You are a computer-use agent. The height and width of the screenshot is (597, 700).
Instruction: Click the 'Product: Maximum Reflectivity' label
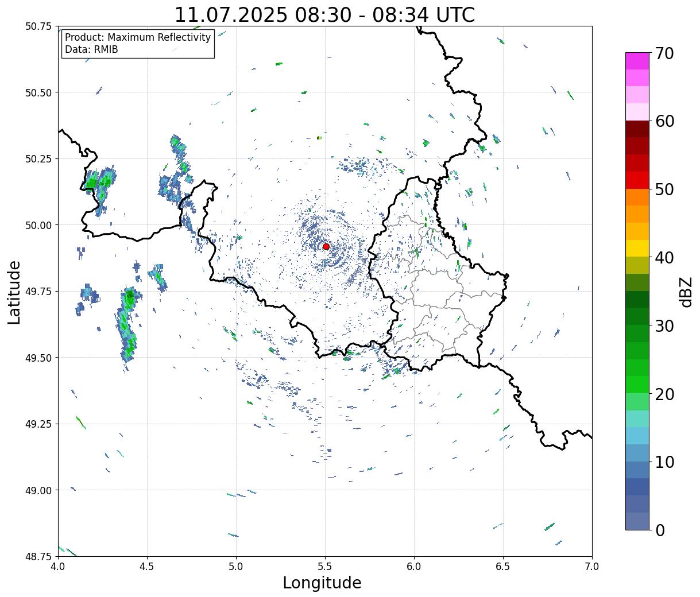138,37
